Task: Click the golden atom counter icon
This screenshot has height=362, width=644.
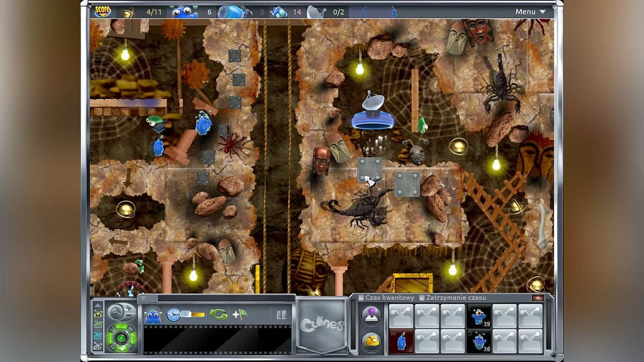Action: 128,12
